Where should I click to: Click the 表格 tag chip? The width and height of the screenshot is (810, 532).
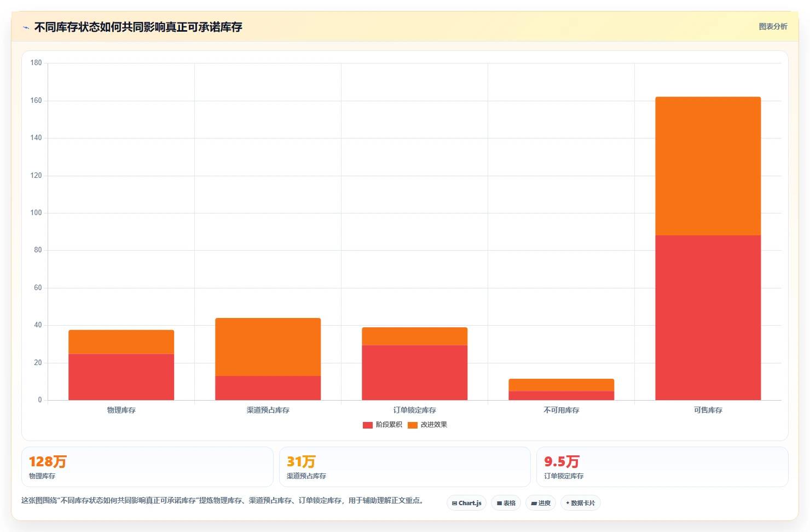click(506, 503)
